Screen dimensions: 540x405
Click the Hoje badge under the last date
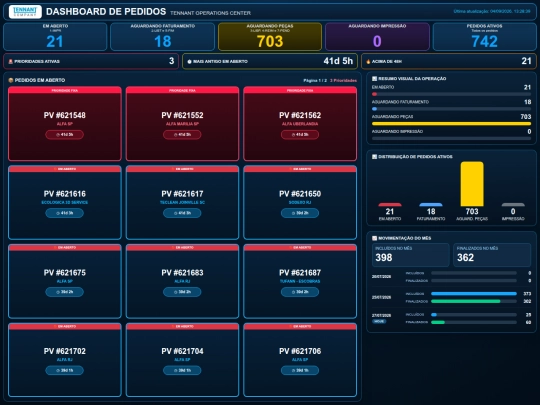(x=379, y=321)
